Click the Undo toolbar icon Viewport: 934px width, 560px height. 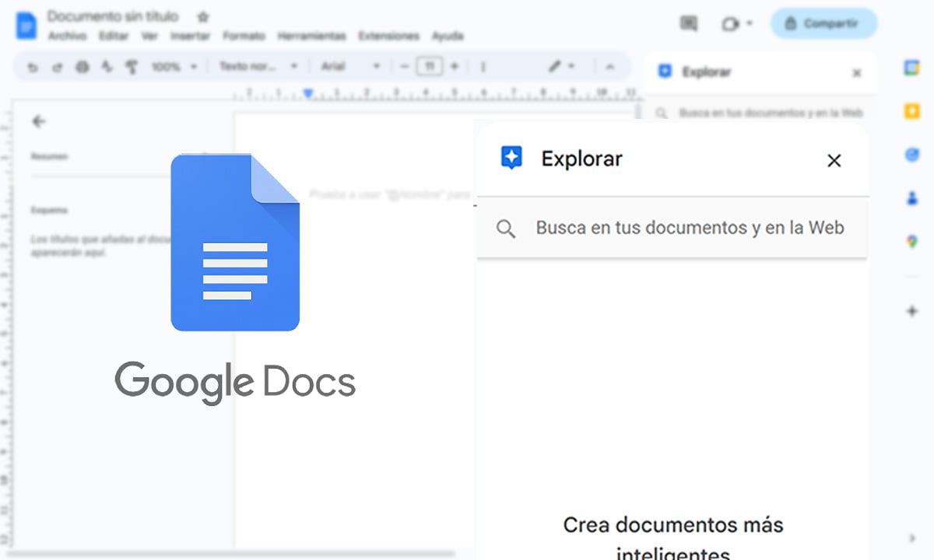click(33, 67)
